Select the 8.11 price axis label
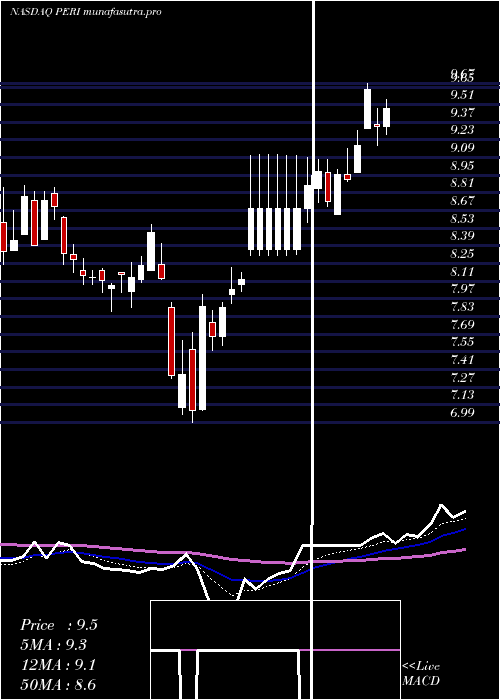This screenshot has width=500, height=700. click(462, 272)
